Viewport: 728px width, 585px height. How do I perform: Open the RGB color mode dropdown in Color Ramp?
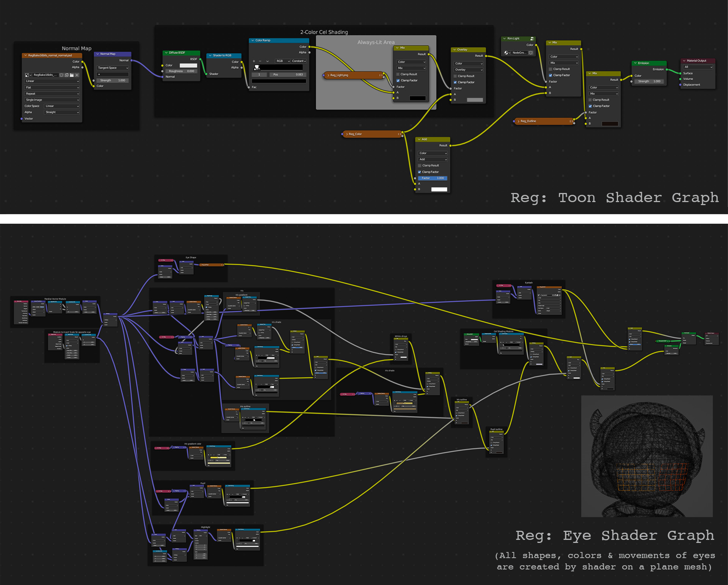pyautogui.click(x=282, y=61)
